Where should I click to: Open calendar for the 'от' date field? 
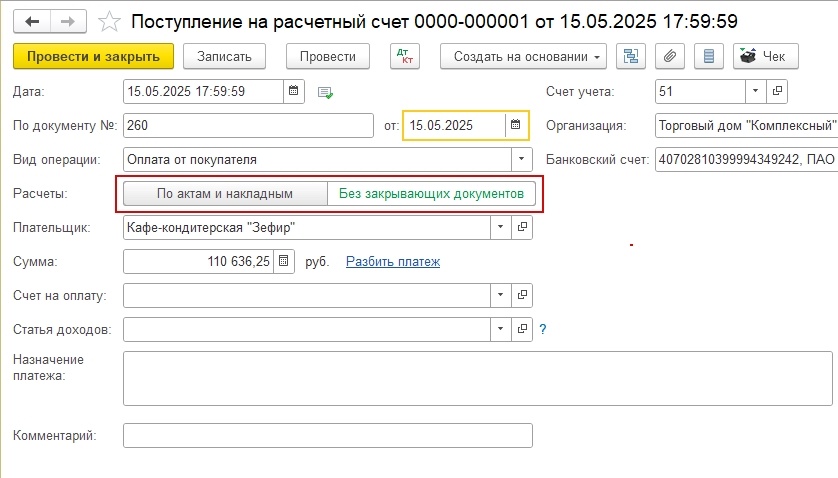[x=515, y=125]
